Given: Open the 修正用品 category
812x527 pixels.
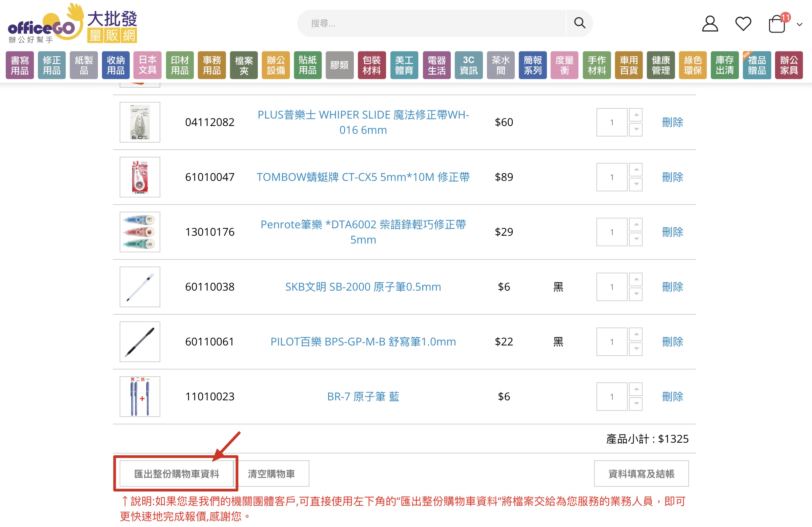Looking at the screenshot, I should pyautogui.click(x=52, y=65).
